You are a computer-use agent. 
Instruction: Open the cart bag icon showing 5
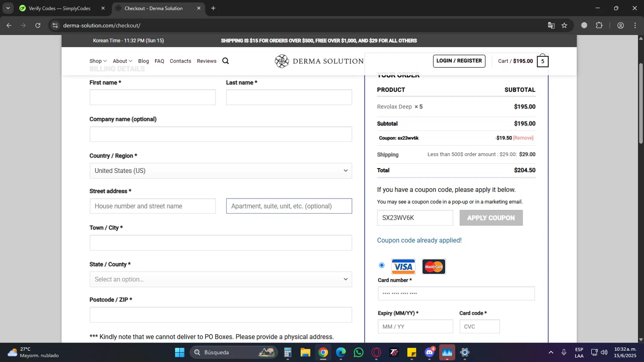point(543,60)
